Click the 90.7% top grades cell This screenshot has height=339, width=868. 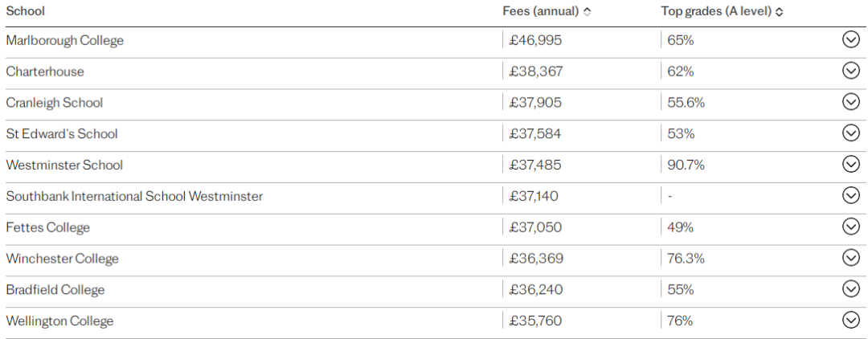pos(686,165)
